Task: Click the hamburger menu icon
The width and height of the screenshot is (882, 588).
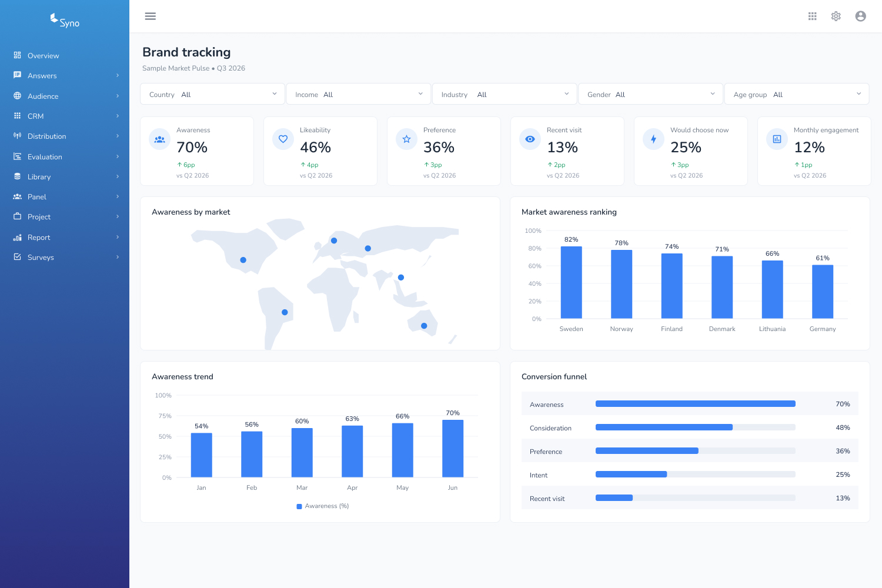Action: (x=151, y=16)
